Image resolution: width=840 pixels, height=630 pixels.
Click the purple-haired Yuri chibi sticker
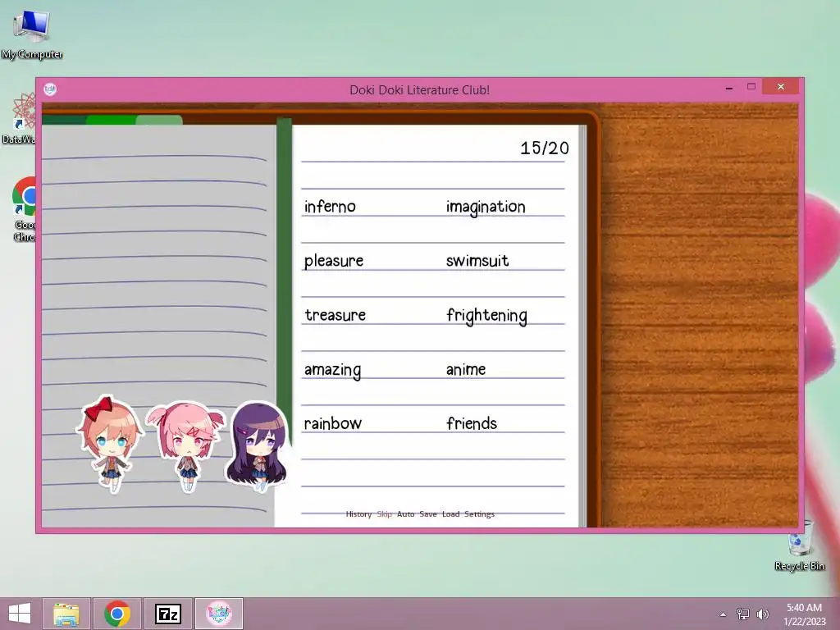click(x=258, y=447)
